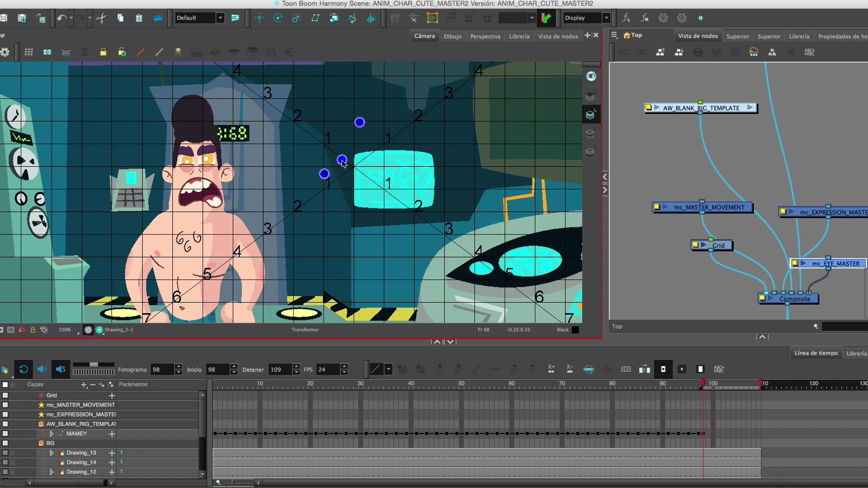Select the AW_BLANK_RIG_TEMPLATE node
This screenshot has width=868, height=488.
point(701,108)
